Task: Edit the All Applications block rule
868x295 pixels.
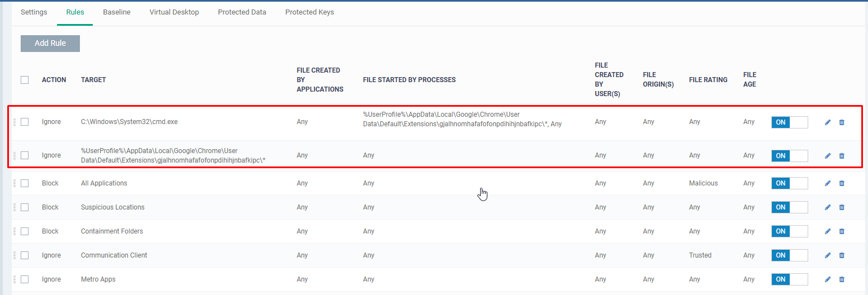Action: (828, 183)
